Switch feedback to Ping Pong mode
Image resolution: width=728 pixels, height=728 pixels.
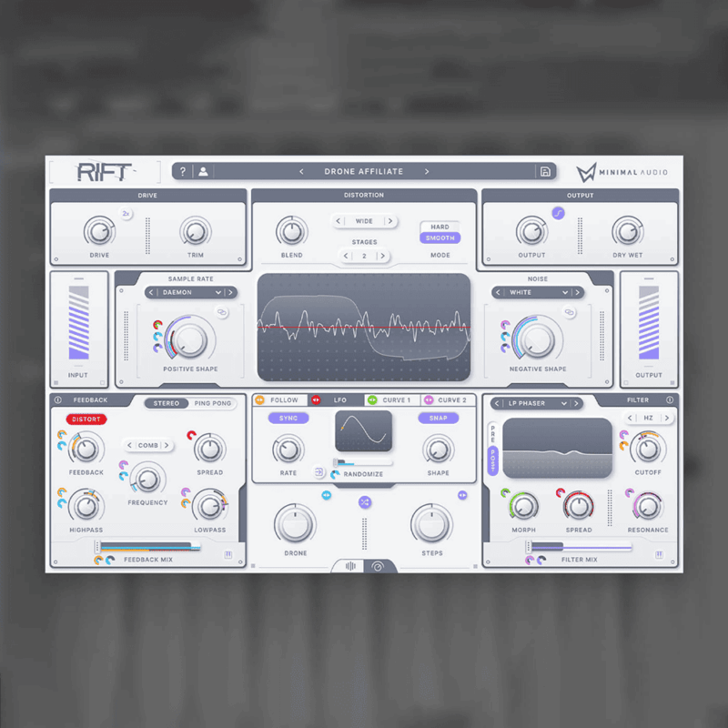[213, 403]
